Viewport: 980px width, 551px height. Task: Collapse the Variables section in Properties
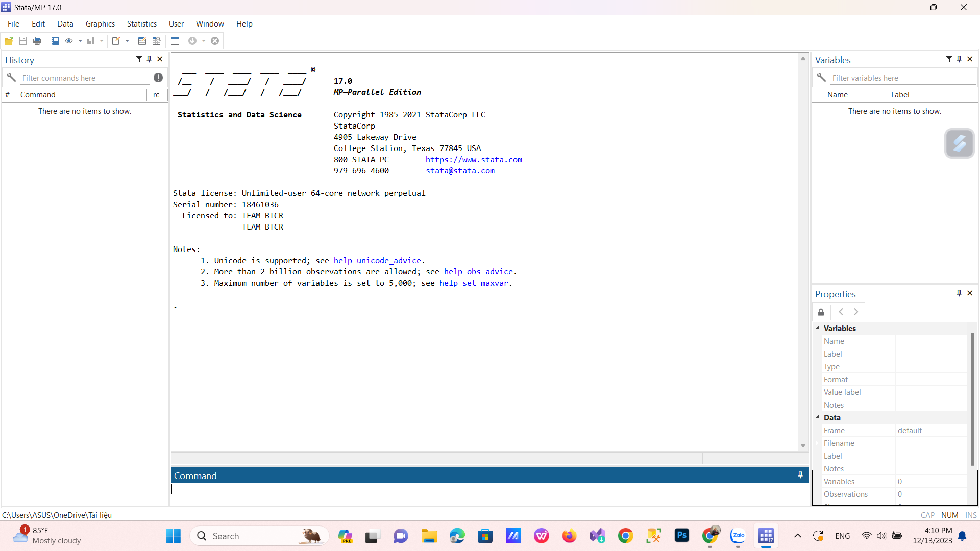click(818, 328)
